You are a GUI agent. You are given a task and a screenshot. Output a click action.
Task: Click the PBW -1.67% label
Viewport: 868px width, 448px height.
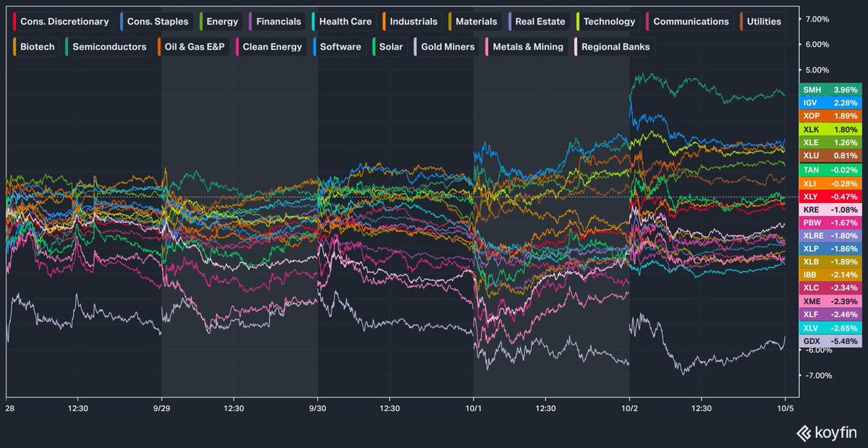pos(830,223)
